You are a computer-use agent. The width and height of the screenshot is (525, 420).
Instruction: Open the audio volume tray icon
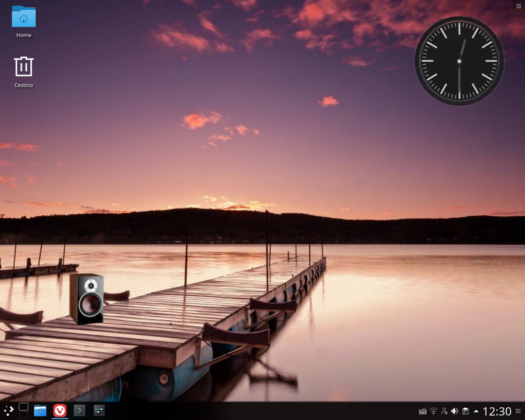click(x=455, y=411)
